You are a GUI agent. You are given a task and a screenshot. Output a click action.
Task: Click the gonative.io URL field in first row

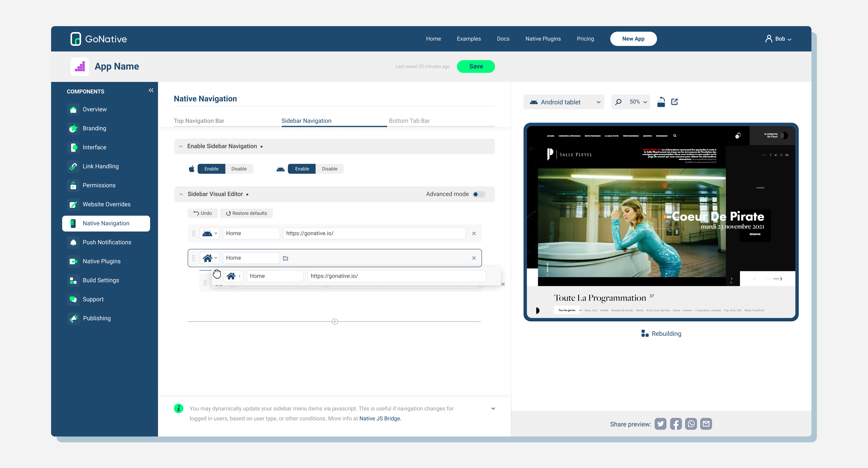(x=374, y=233)
